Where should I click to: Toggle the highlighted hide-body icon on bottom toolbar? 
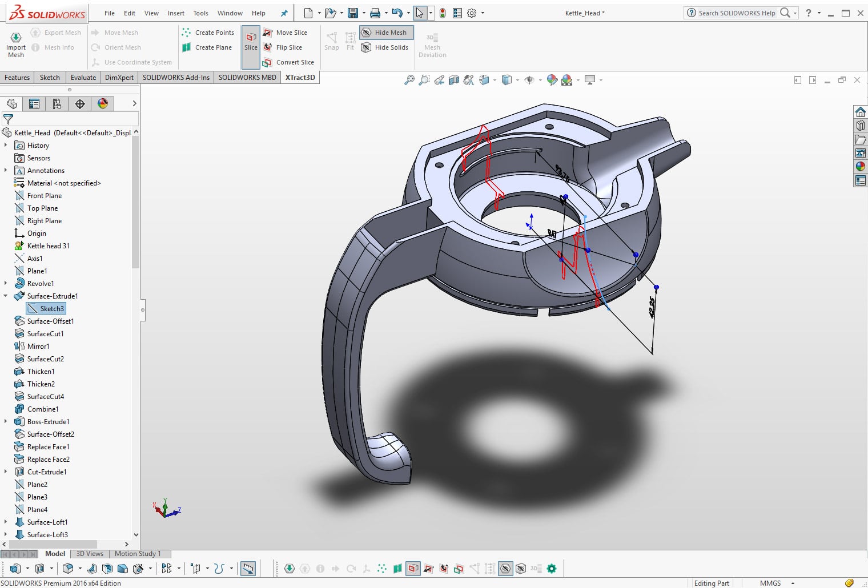[x=506, y=569]
